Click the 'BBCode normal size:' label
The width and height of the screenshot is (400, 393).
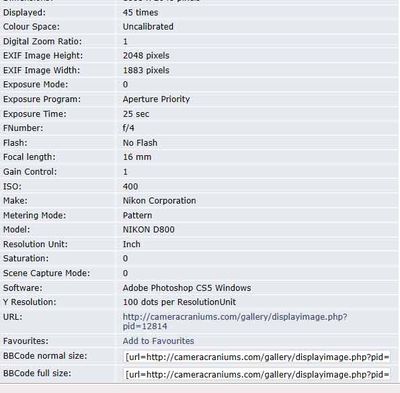45,356
